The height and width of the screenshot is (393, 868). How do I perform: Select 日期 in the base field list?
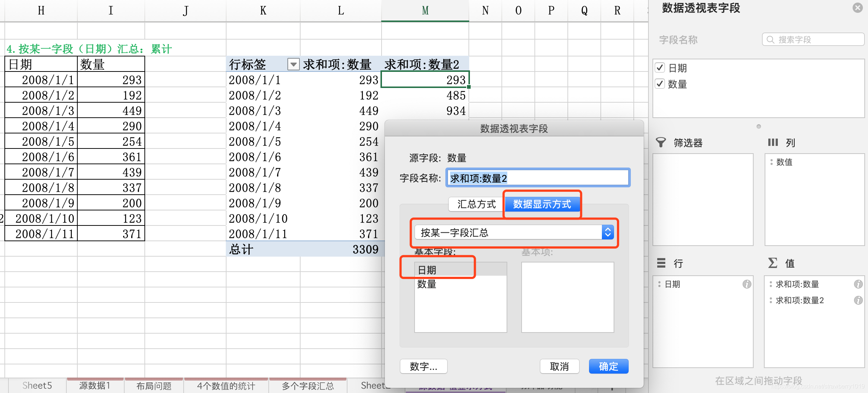click(460, 270)
